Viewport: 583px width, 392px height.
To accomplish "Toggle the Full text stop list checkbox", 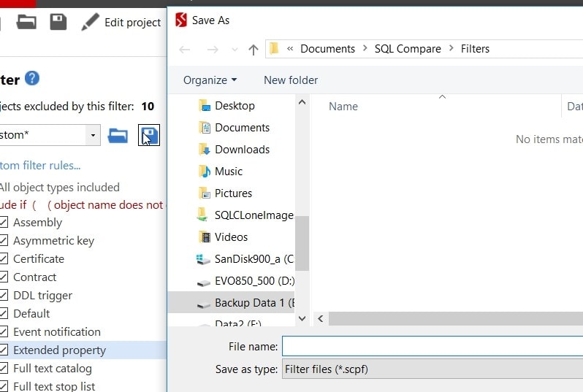I will pyautogui.click(x=4, y=386).
